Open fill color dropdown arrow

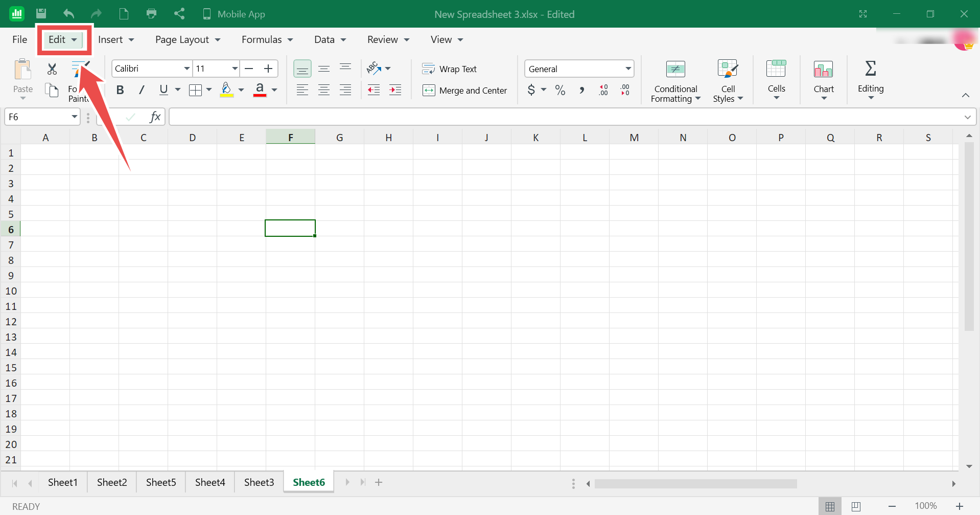click(241, 90)
